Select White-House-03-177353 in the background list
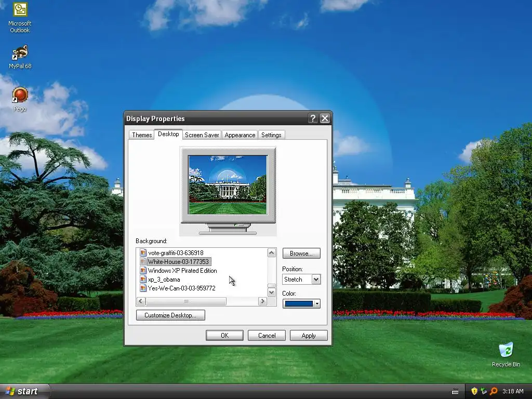Screen dimensions: 532x399 click(179, 262)
